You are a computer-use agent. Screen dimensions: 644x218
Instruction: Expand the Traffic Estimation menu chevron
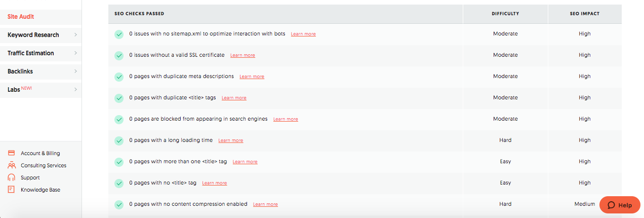75,53
